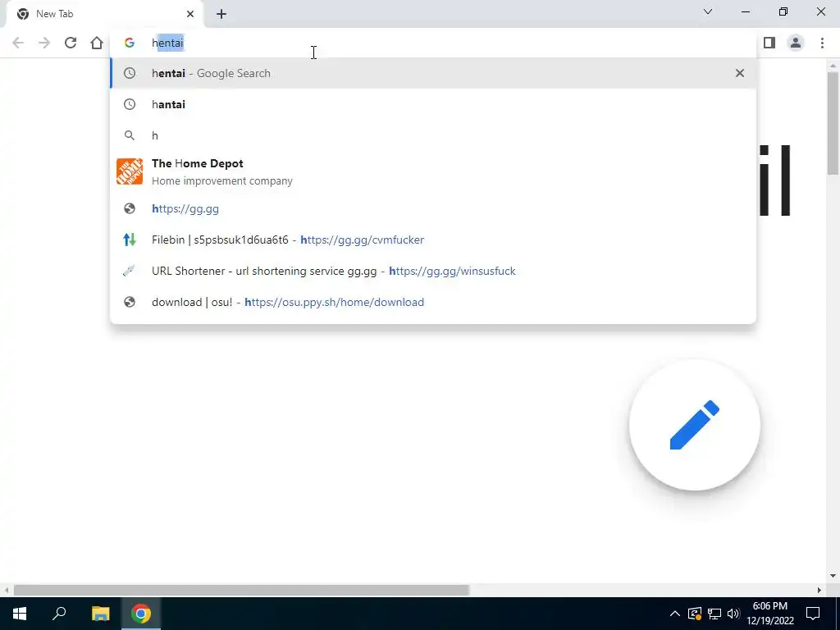Show hidden tray icons chevron
This screenshot has width=840, height=630.
coord(675,614)
